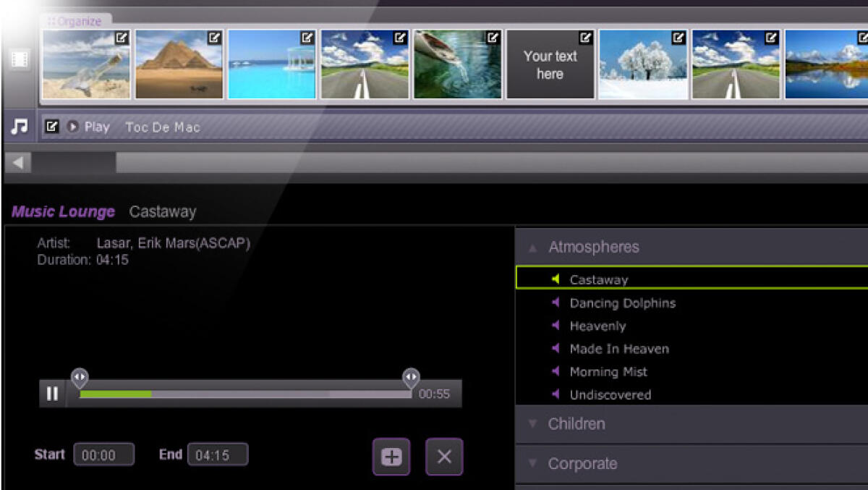868x490 pixels.
Task: Click the horizontal timeline scrollbar handle
Action: coord(74,163)
